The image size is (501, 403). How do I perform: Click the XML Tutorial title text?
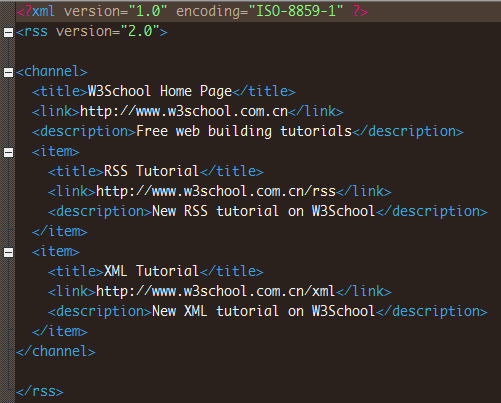tap(152, 271)
